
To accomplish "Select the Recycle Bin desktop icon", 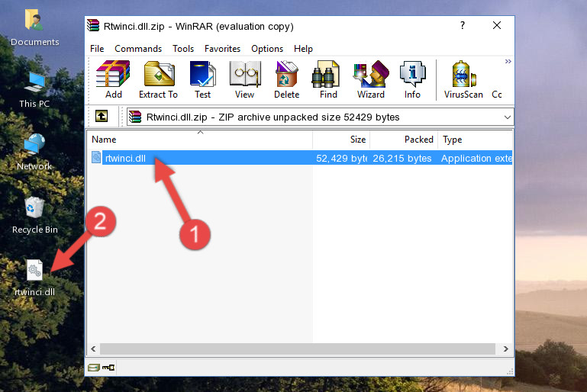I will point(35,216).
